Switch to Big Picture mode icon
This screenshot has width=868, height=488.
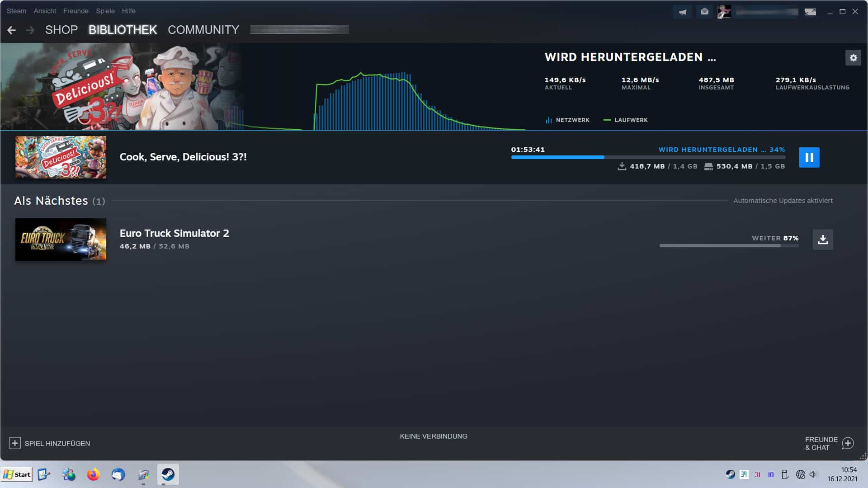810,12
